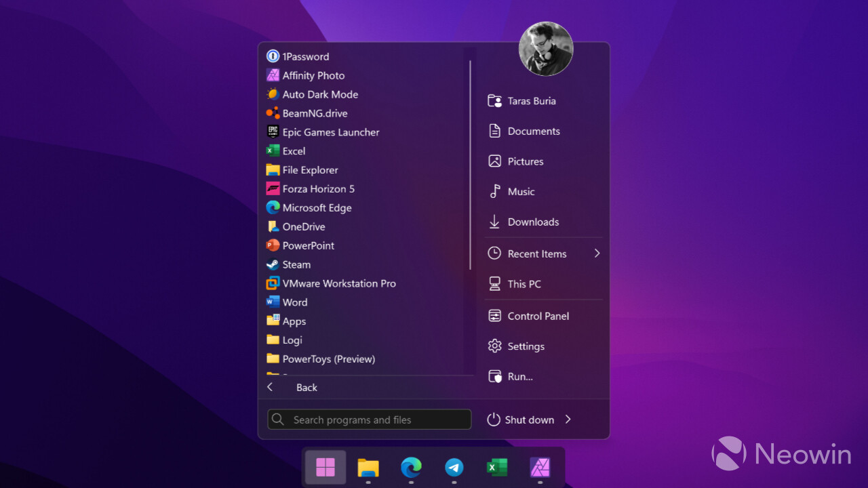Select the This PC menu entry
Image resolution: width=868 pixels, height=488 pixels.
[x=544, y=284]
